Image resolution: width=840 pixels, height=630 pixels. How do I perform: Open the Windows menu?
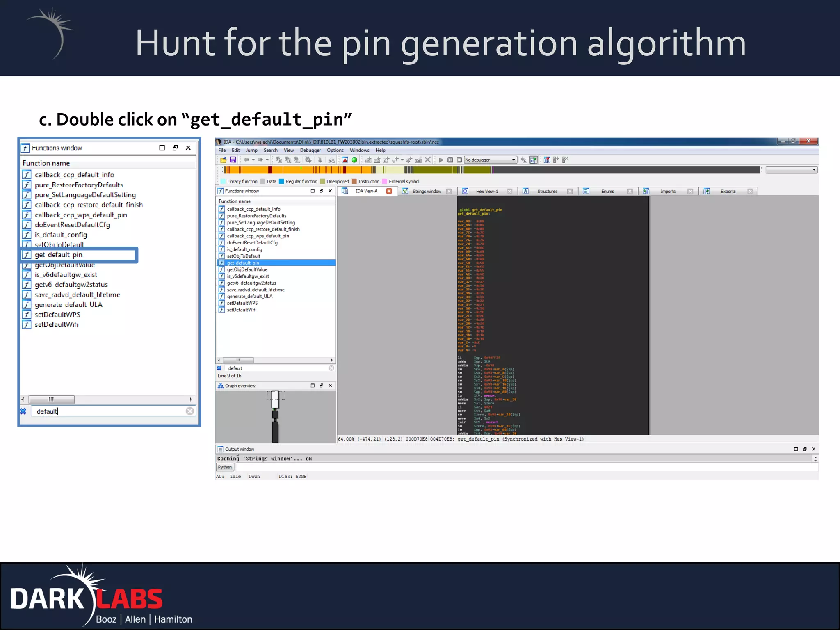(359, 151)
